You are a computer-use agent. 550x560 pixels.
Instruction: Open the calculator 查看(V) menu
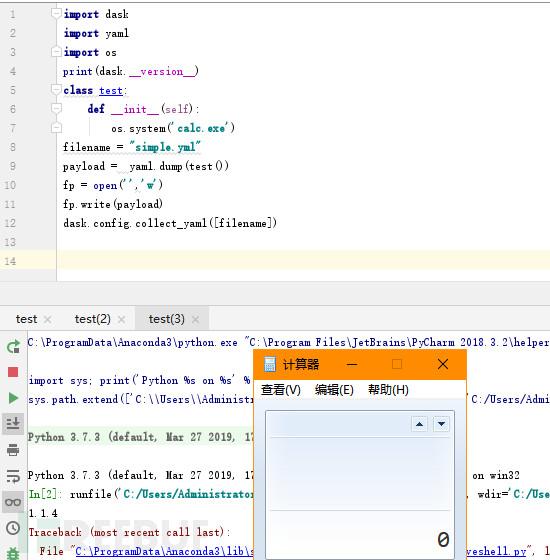click(281, 390)
